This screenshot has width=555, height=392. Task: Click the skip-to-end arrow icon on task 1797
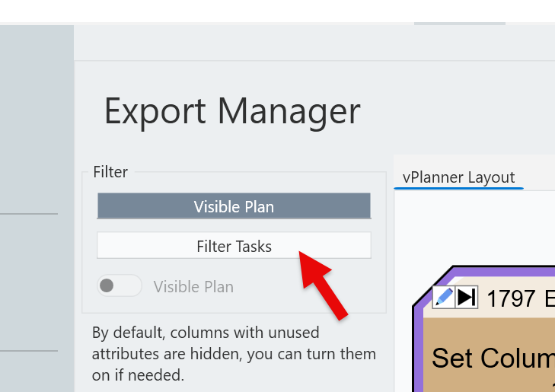click(466, 297)
